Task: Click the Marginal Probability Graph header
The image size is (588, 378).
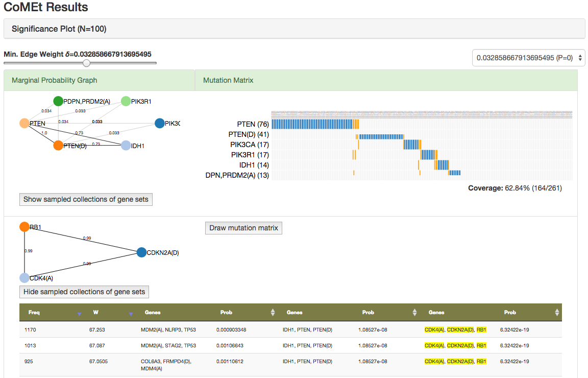Action: click(54, 80)
